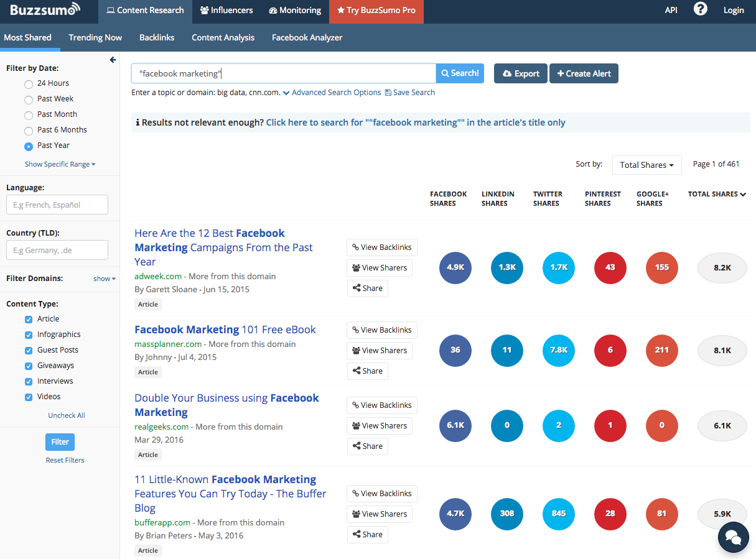Show the Filter Domains section

pyautogui.click(x=105, y=279)
